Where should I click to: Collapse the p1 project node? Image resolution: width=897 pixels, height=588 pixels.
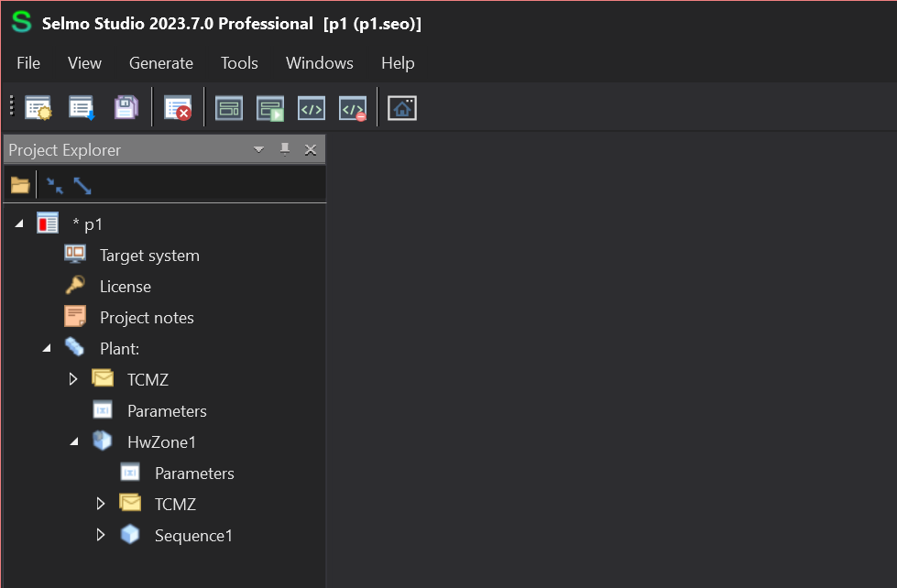(19, 223)
